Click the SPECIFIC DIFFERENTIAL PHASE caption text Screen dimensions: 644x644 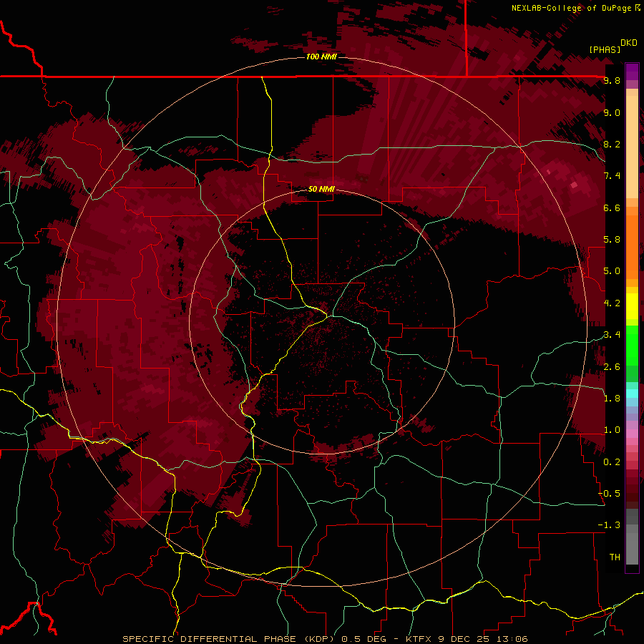(209, 639)
